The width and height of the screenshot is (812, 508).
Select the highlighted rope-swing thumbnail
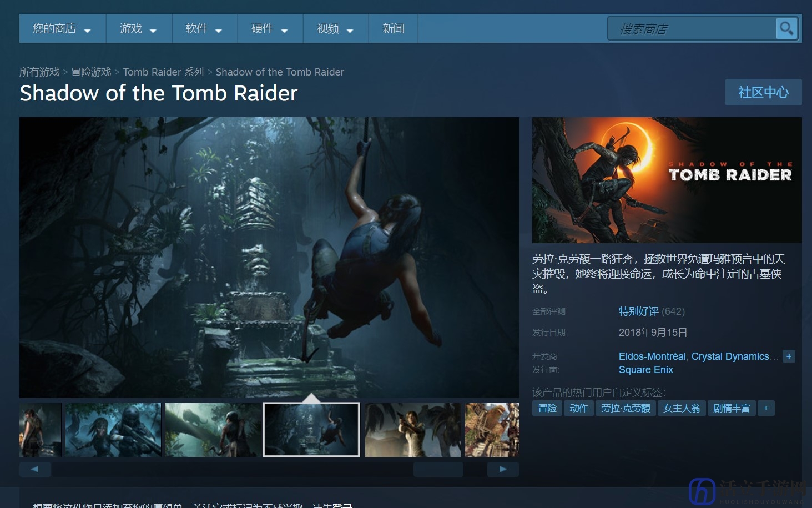[x=311, y=430]
